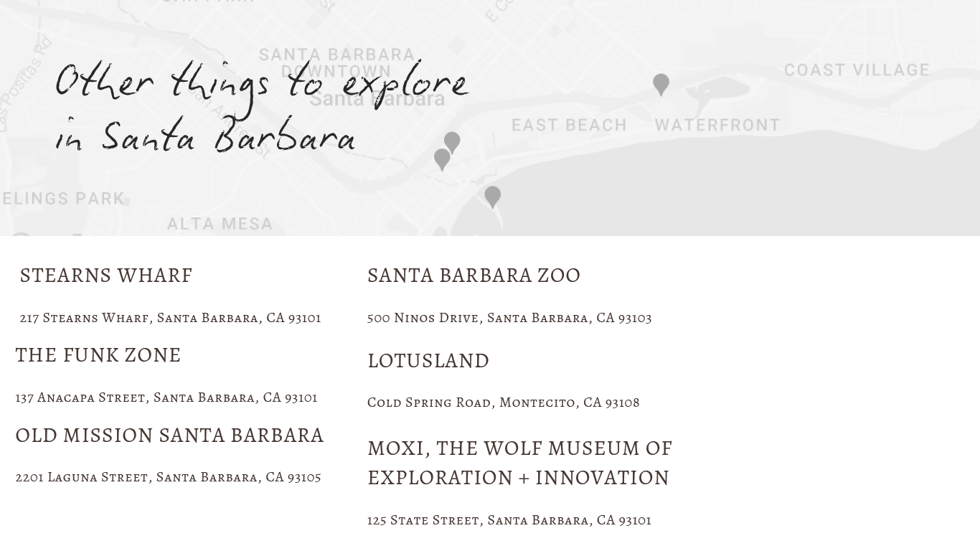Click the map pin above the Waterfront label
980x551 pixels.
pos(661,83)
